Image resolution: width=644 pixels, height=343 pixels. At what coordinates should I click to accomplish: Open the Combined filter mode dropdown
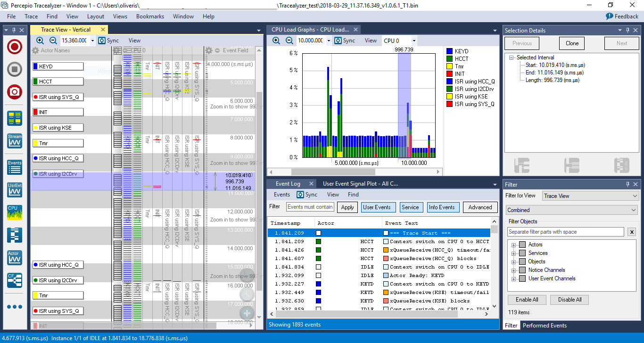pyautogui.click(x=572, y=210)
